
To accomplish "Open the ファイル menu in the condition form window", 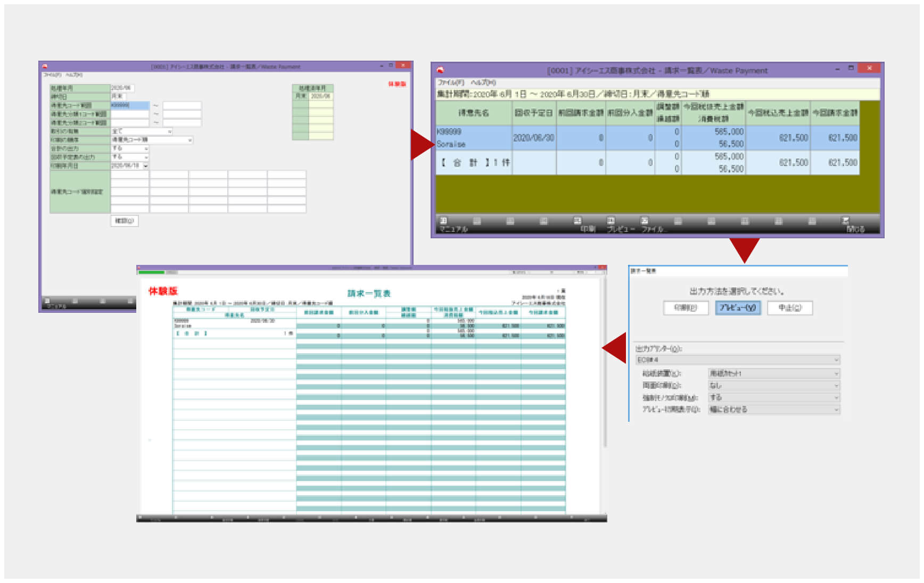I will click(52, 75).
